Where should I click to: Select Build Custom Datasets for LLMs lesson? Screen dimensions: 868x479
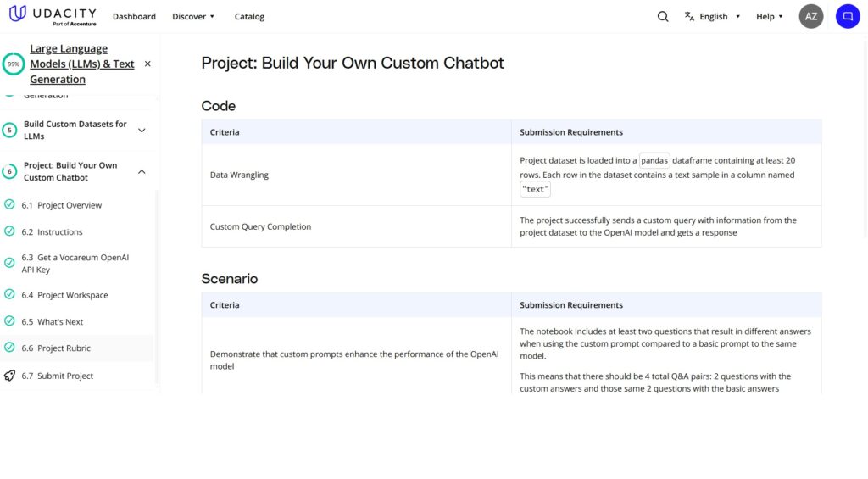click(75, 130)
